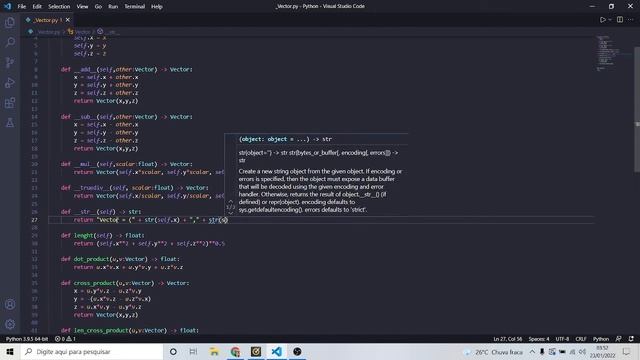
Task: Show hidden system tray icons
Action: (x=532, y=351)
